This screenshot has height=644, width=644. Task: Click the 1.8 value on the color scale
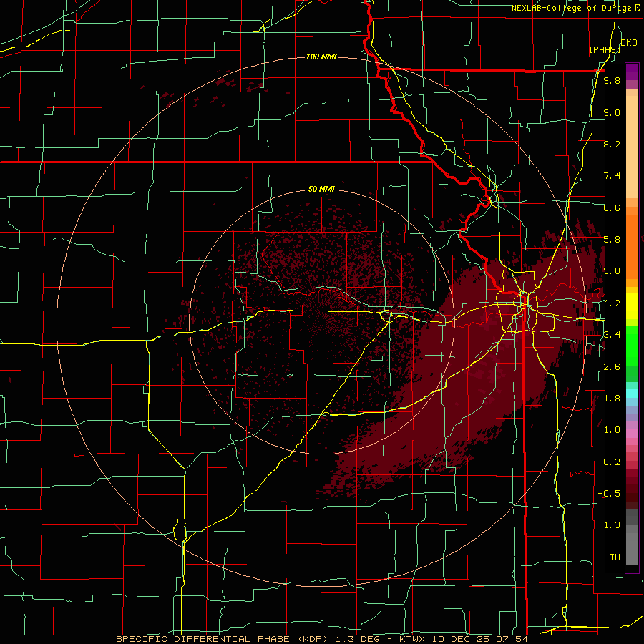(x=612, y=399)
